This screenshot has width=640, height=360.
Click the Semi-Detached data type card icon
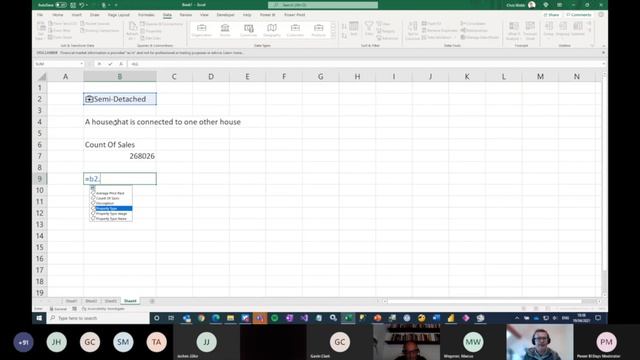click(x=89, y=99)
